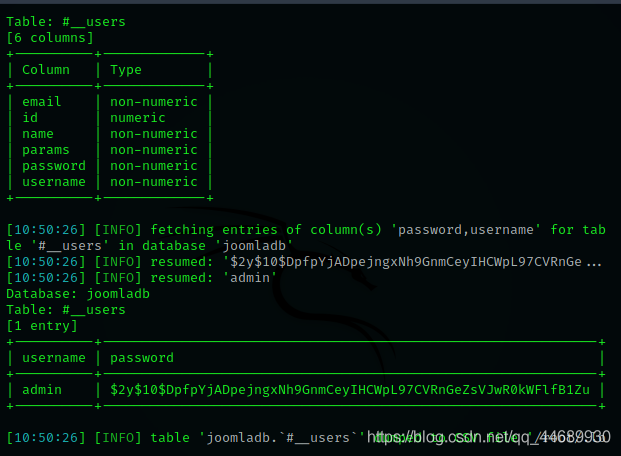The height and width of the screenshot is (456, 621).
Task: Select the 'name' column row
Action: tap(109, 134)
